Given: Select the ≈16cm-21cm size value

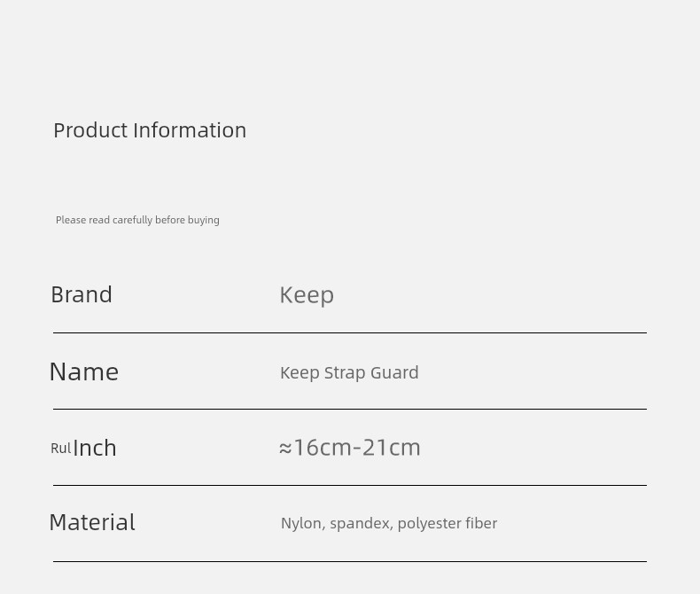Looking at the screenshot, I should tap(349, 448).
